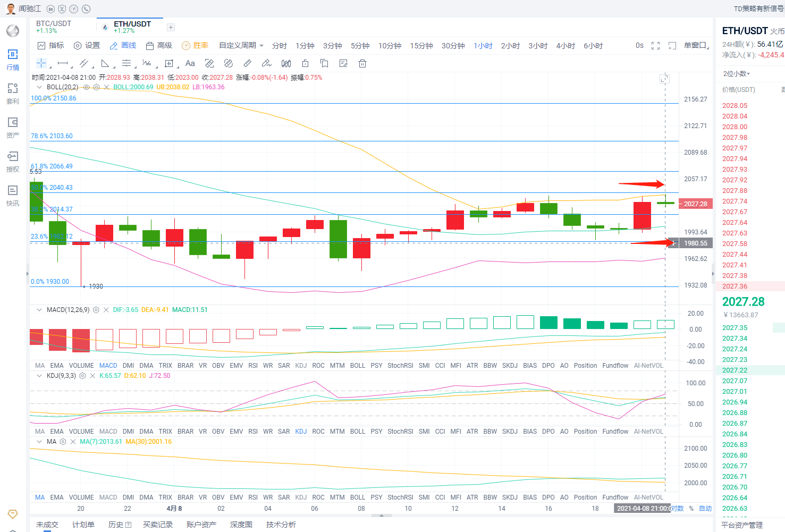785x532 pixels.
Task: Add a new trading pair tab
Action: tap(171, 28)
